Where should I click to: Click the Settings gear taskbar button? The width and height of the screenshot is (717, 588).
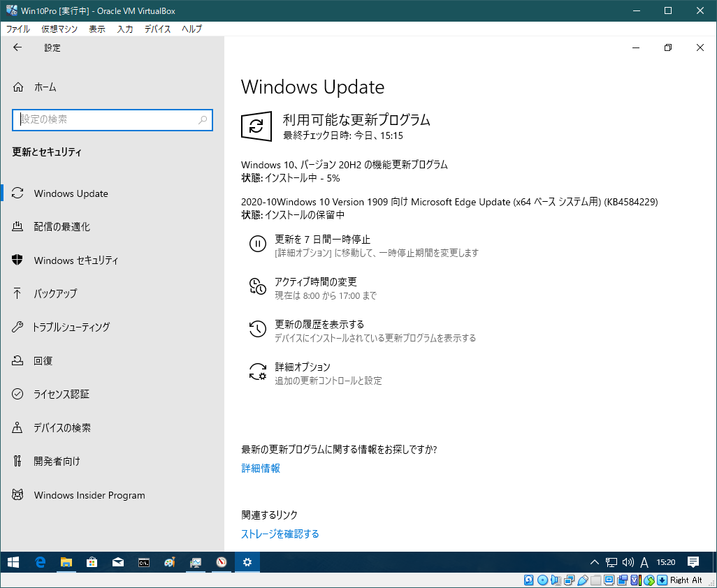click(x=247, y=562)
